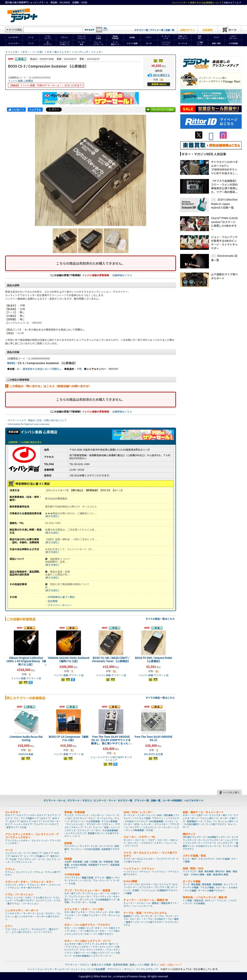This screenshot has width=247, height=980.
Task: Select the second product thumbnail
Action: [90, 241]
